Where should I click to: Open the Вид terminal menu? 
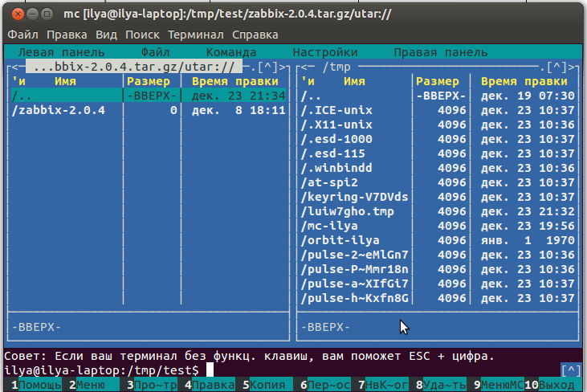tap(106, 35)
